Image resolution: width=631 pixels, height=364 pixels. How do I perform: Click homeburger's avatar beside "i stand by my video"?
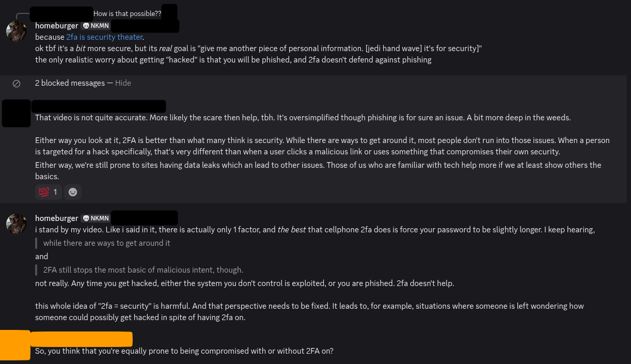tap(16, 224)
